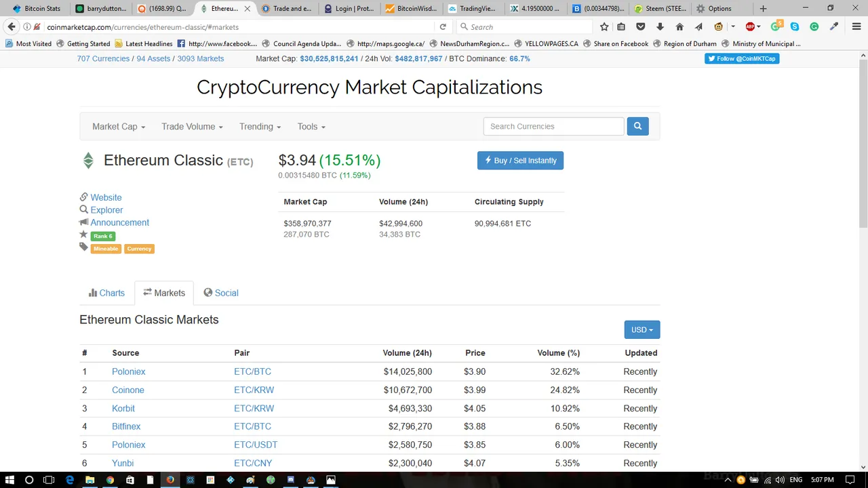Open the Windows Store taskbar icon

[130, 480]
